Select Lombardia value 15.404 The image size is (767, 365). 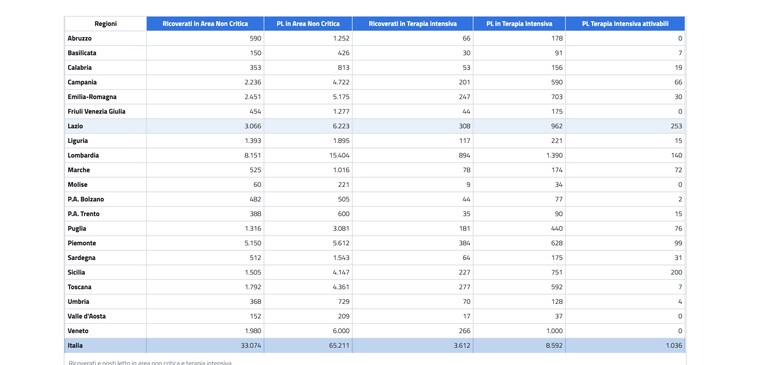pyautogui.click(x=339, y=156)
